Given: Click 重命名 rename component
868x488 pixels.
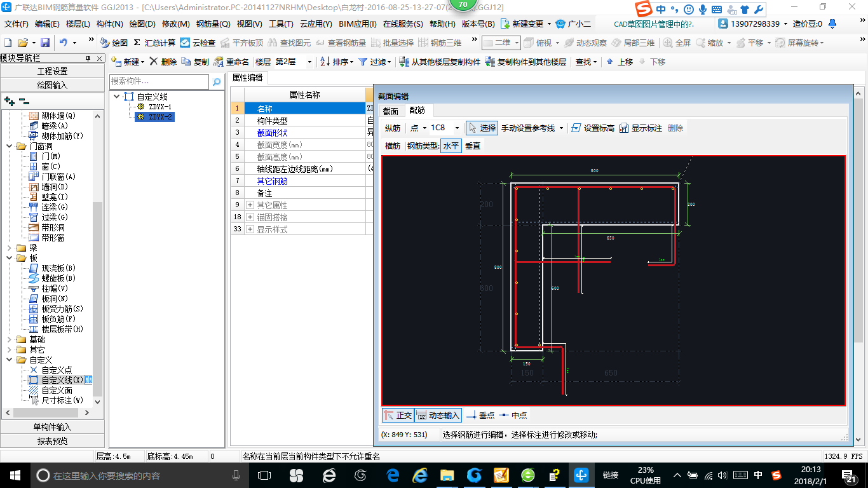Looking at the screenshot, I should point(231,62).
